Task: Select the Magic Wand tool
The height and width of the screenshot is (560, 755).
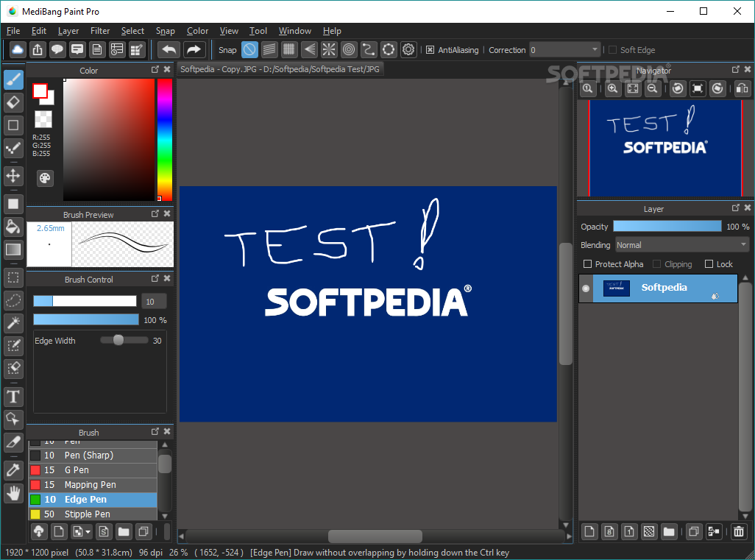Action: (13, 322)
